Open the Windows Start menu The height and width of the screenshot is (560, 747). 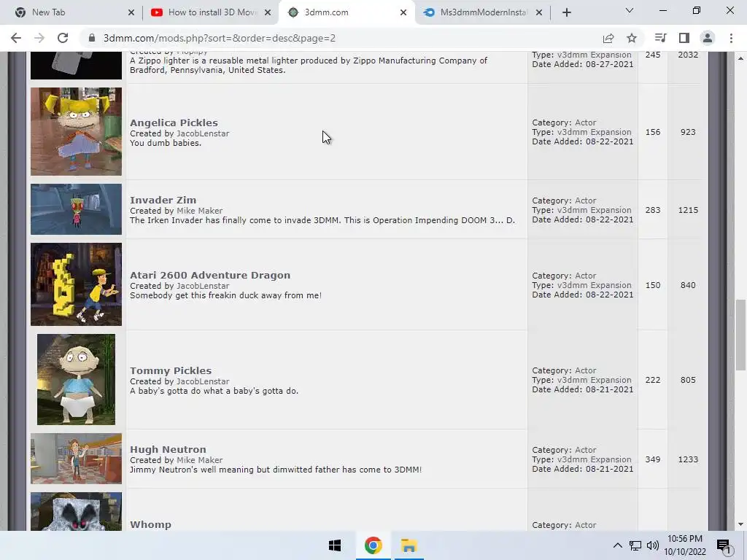pos(335,545)
